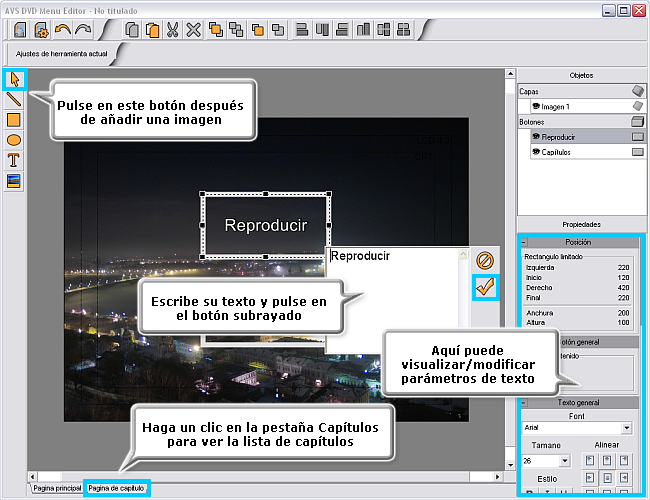Undo the last action with orange arrow
This screenshot has width=650, height=500.
[63, 29]
